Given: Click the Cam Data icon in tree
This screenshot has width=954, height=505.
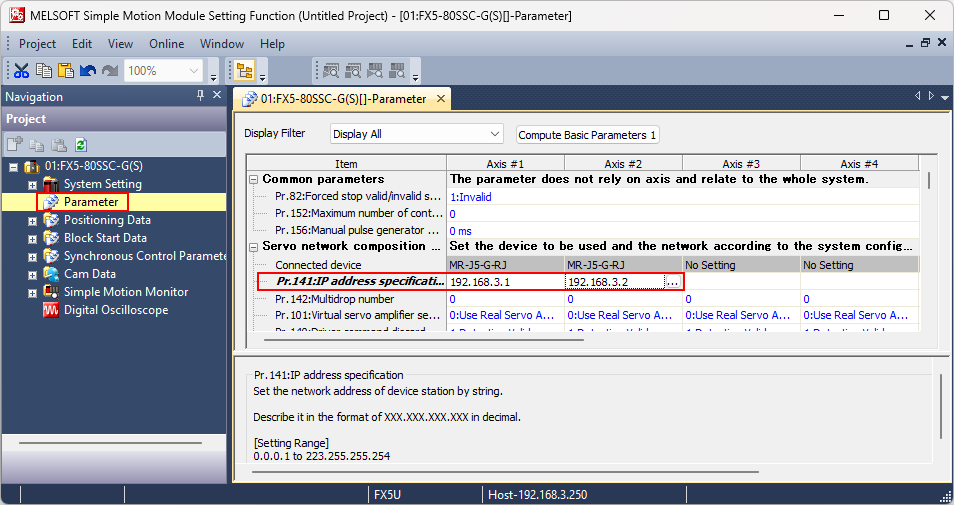Looking at the screenshot, I should (x=51, y=274).
